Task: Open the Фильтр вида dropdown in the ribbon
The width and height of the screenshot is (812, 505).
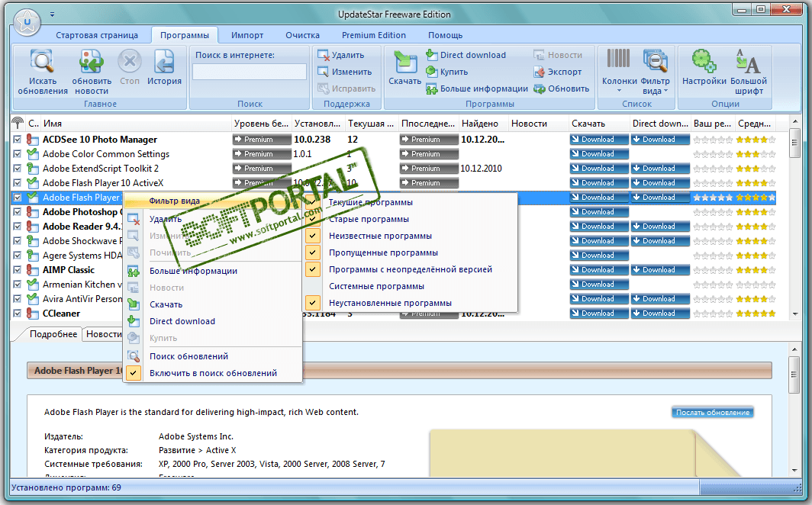Action: 655,73
